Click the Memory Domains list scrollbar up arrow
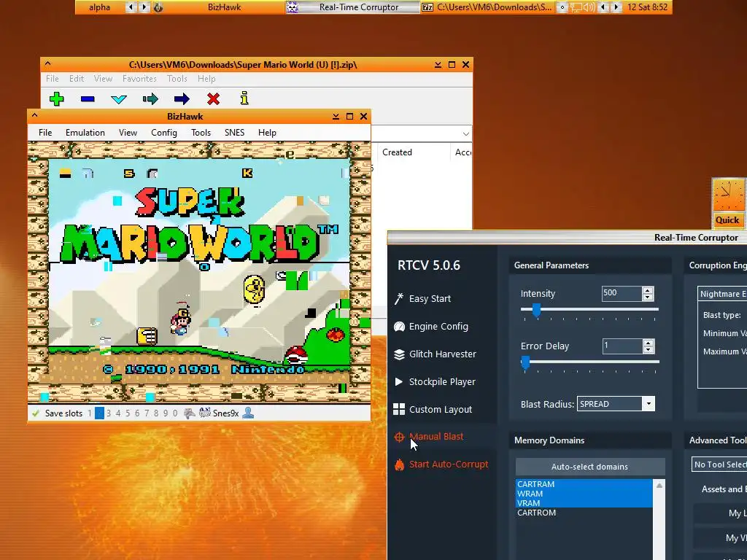747x560 pixels. click(x=659, y=485)
